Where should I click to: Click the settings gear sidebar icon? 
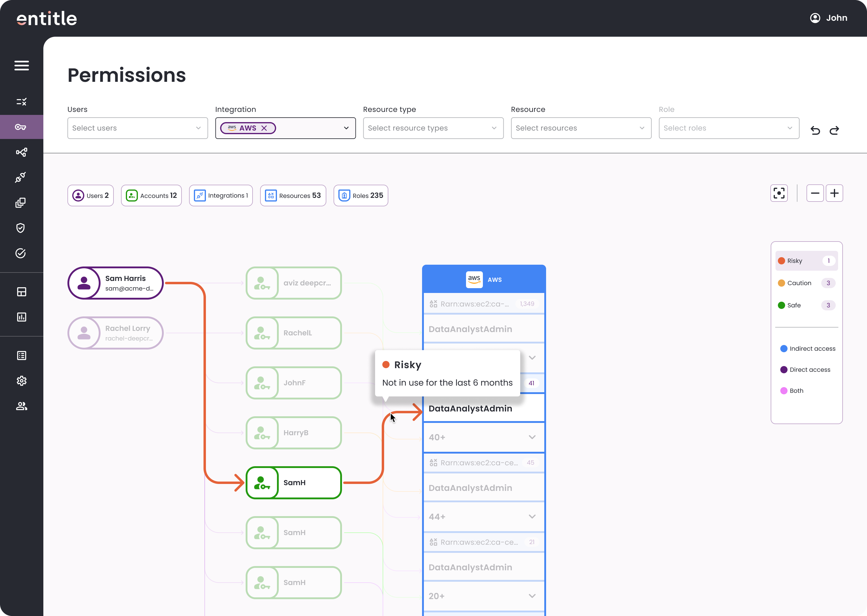pyautogui.click(x=22, y=381)
